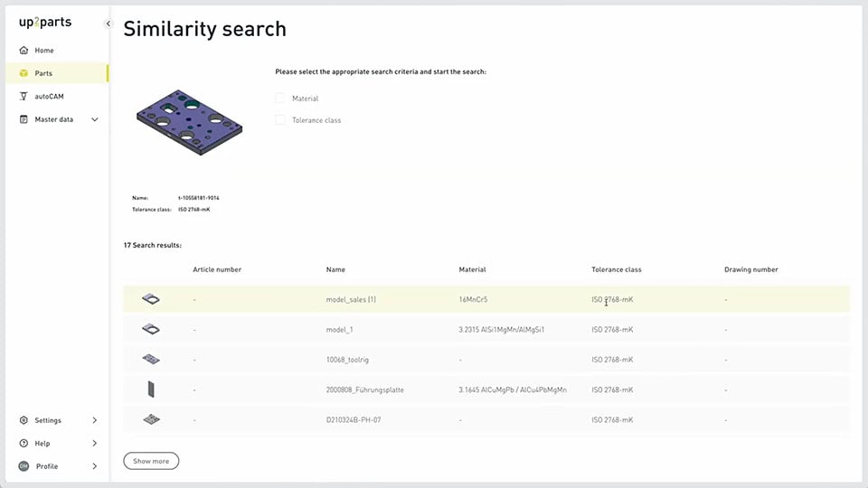The height and width of the screenshot is (488, 868).
Task: Click the 10068_toolrig part thumbnail
Action: pyautogui.click(x=151, y=359)
